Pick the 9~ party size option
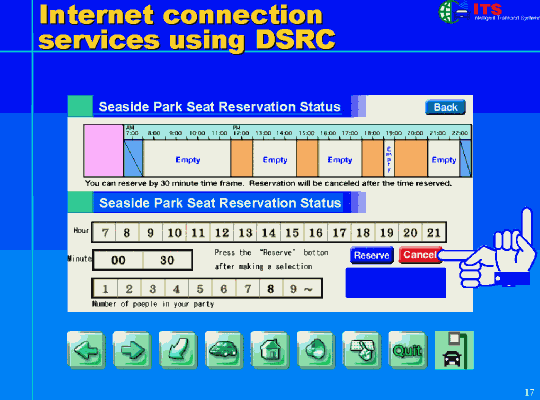The width and height of the screenshot is (540, 400). click(x=302, y=289)
